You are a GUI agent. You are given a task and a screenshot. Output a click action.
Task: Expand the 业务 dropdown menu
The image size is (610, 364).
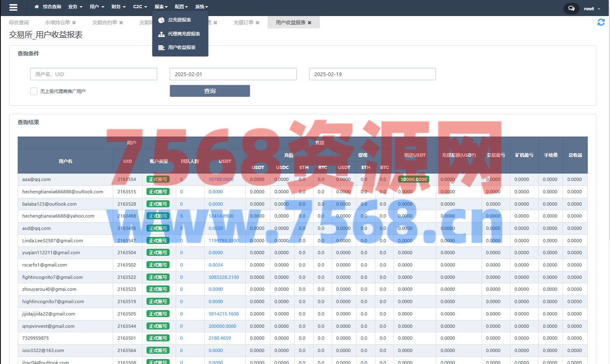coord(75,7)
